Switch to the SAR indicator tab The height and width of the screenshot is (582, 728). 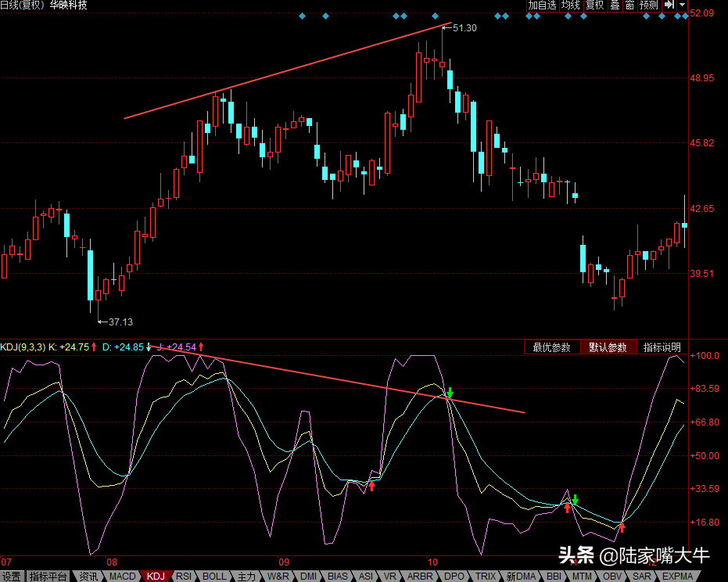(x=642, y=577)
